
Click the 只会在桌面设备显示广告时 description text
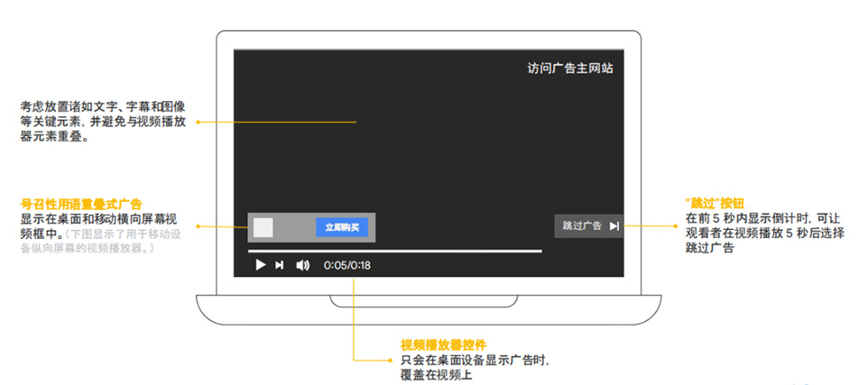click(x=474, y=361)
